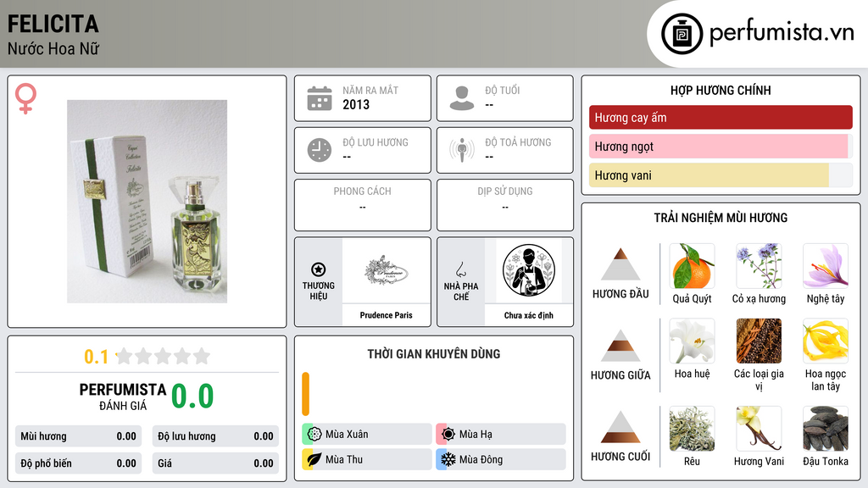The image size is (868, 488).
Task: Select the Mùa Hạ season button
Action: click(x=501, y=434)
